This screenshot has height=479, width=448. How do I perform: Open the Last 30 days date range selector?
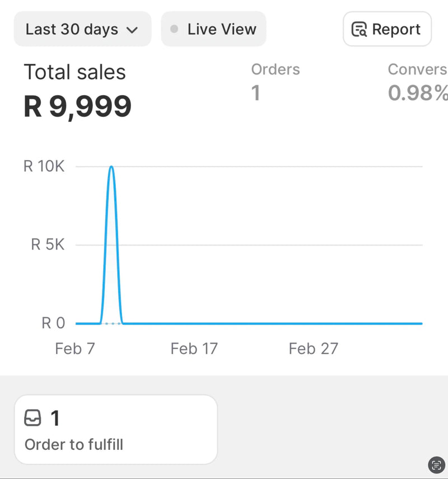pos(82,29)
